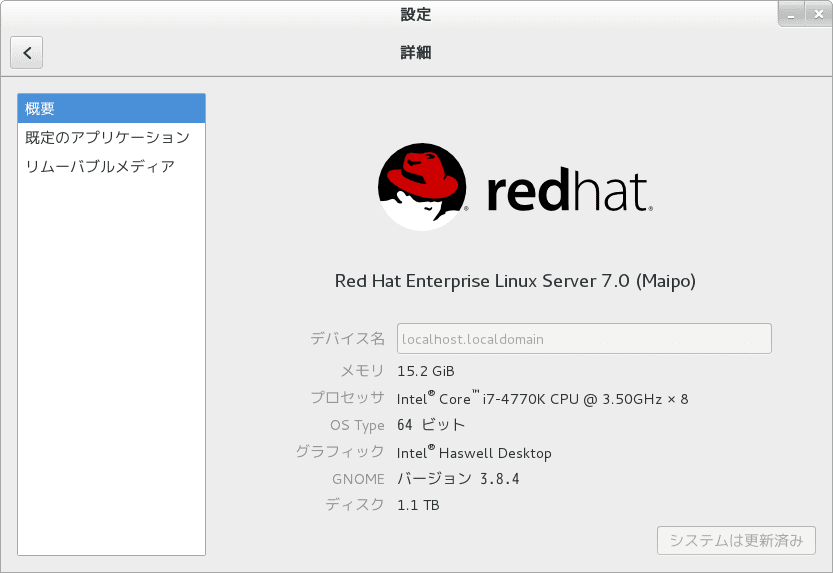Viewport: 833px width, 573px height.
Task: Click the GNOME label
Action: 358,479
